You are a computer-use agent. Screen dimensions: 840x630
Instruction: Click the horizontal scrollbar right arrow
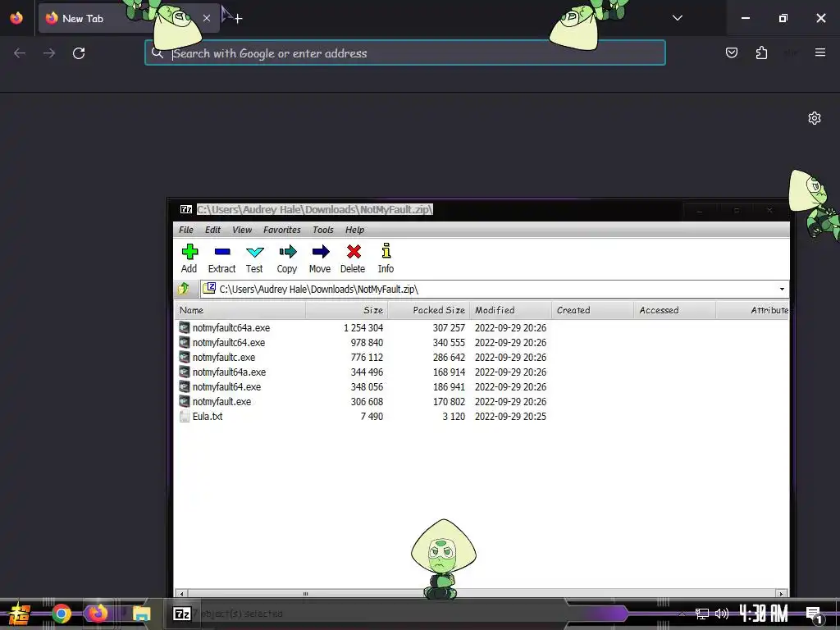(782, 594)
